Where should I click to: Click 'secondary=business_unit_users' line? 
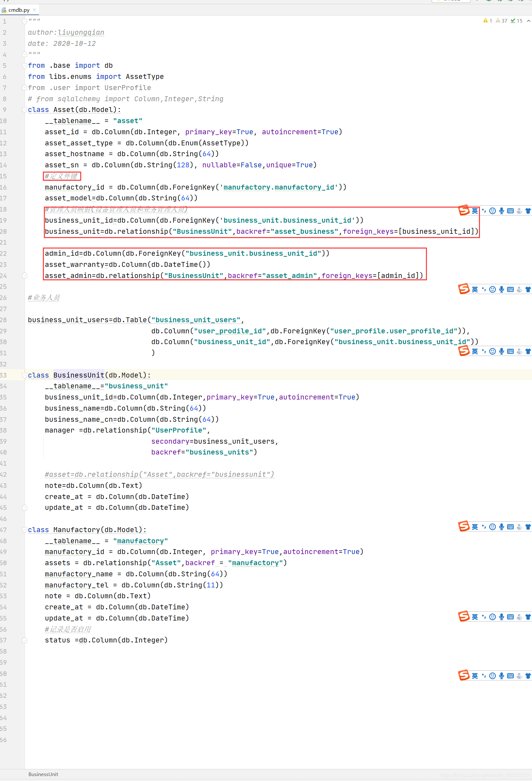click(x=215, y=441)
